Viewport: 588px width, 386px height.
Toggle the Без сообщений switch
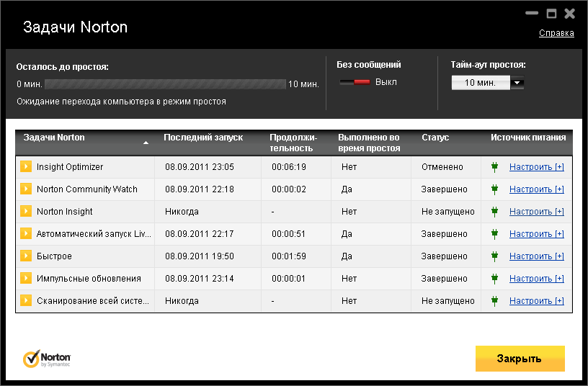pyautogui.click(x=355, y=82)
